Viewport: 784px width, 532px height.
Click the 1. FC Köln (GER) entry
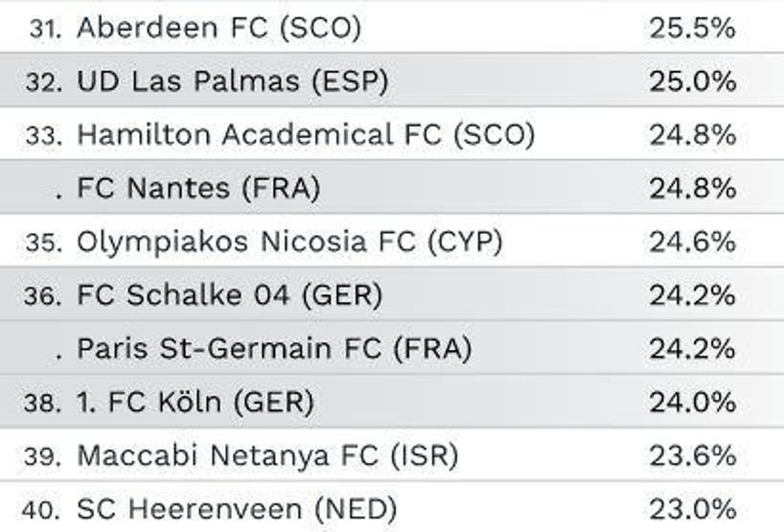click(196, 402)
